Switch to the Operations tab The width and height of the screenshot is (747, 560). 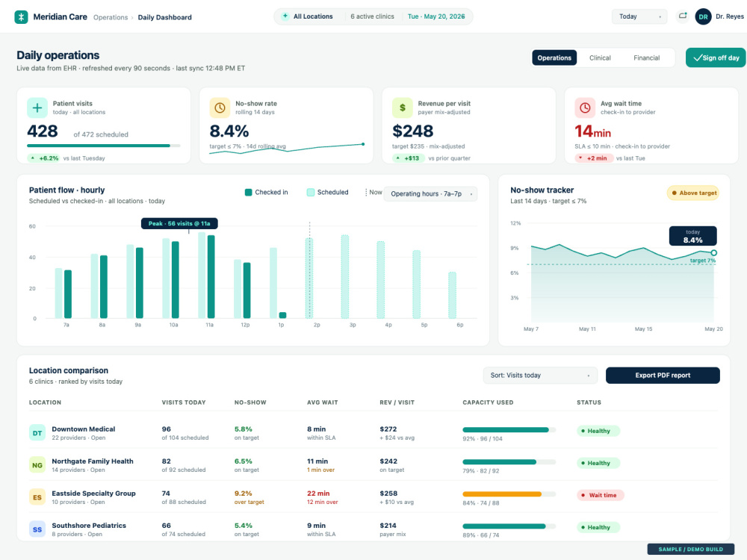[x=554, y=57]
